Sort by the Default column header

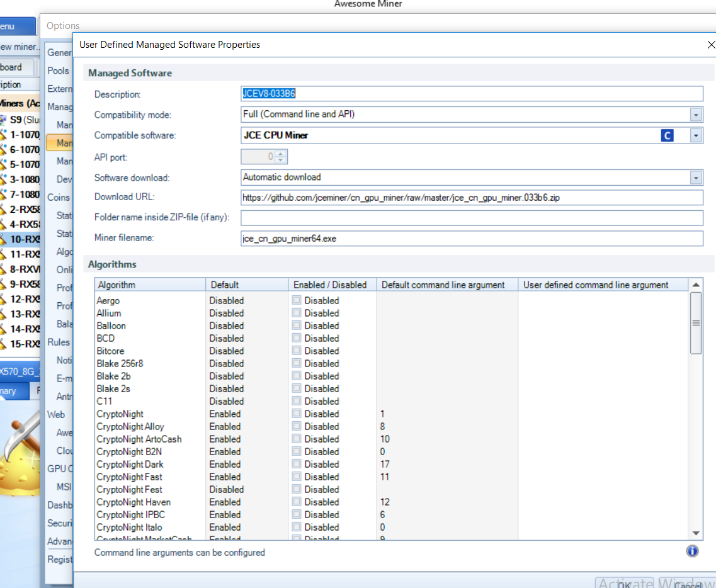click(247, 285)
